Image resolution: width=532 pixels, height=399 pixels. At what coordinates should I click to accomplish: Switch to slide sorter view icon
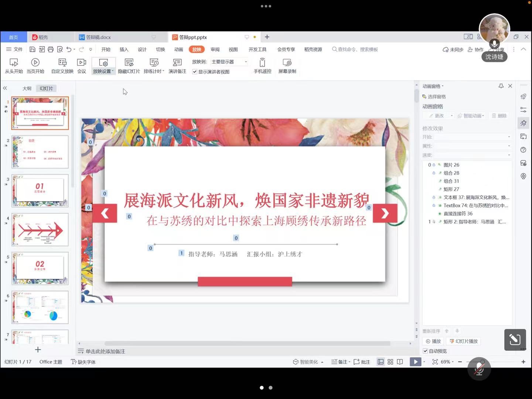pyautogui.click(x=390, y=362)
